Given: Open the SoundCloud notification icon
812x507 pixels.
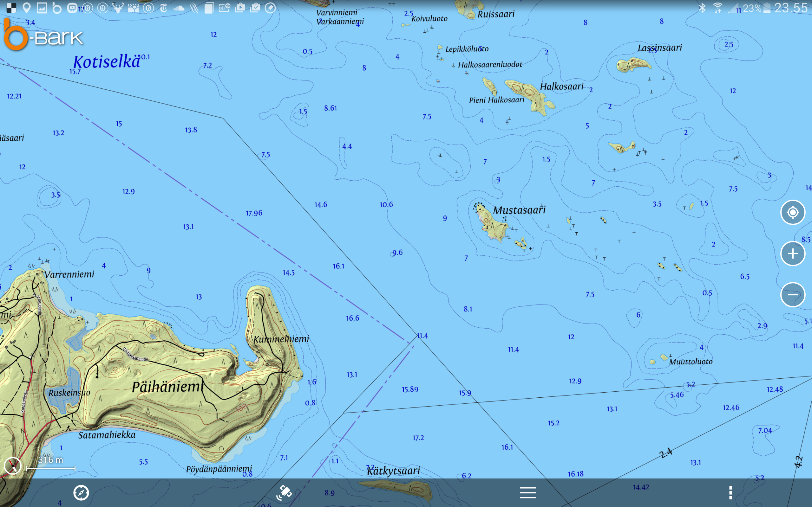Looking at the screenshot, I should [179, 8].
